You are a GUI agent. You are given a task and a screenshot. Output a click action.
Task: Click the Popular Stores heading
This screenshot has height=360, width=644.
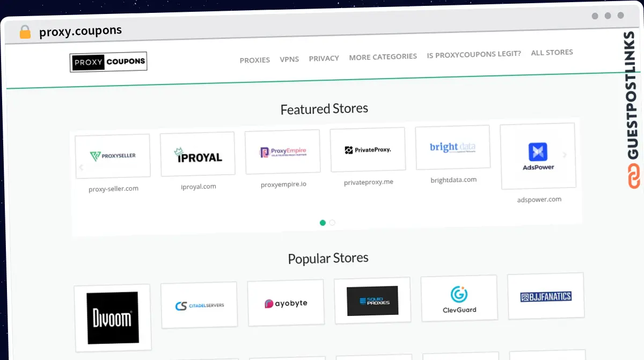328,258
